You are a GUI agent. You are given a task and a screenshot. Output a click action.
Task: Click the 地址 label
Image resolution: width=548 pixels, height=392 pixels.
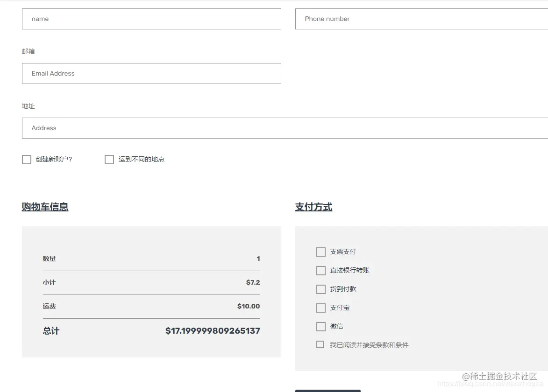[28, 106]
